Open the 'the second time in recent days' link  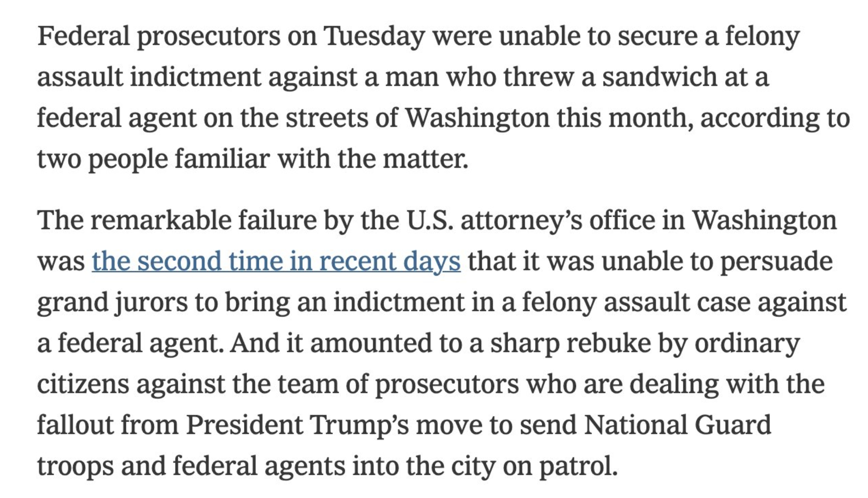click(276, 261)
